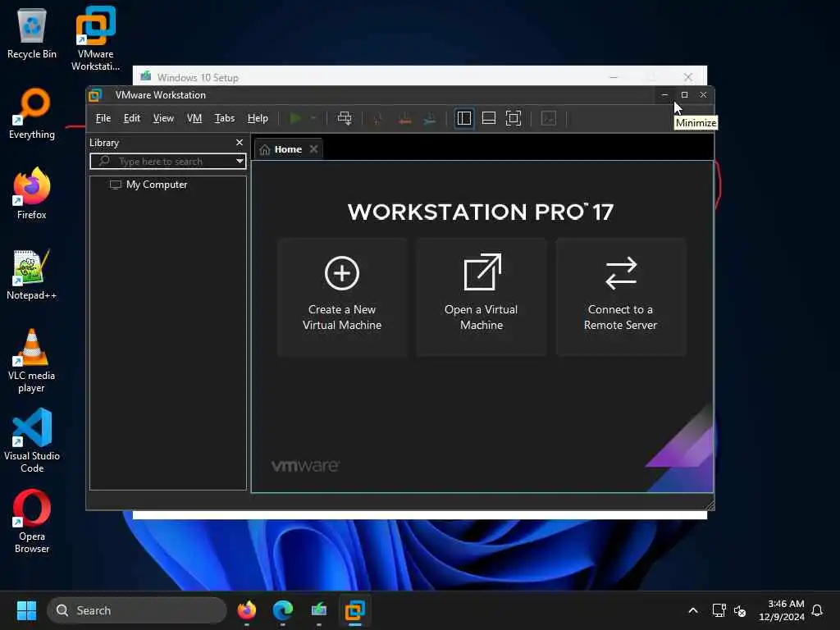Click the Unity mode toolbar icon

click(x=549, y=118)
